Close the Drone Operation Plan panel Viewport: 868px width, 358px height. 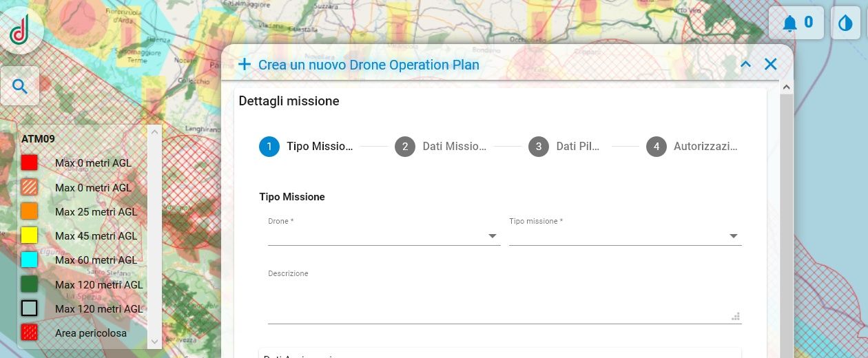770,64
